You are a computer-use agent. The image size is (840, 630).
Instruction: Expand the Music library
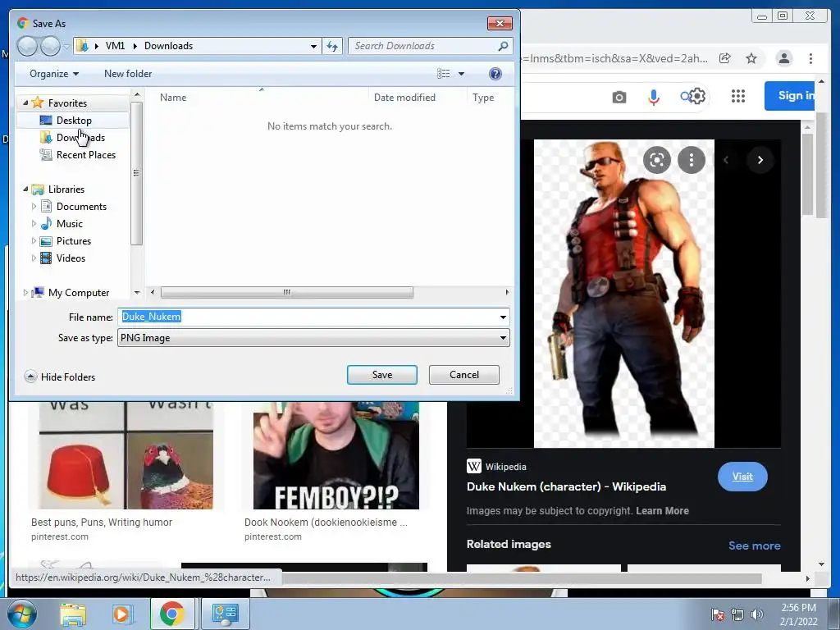point(34,223)
